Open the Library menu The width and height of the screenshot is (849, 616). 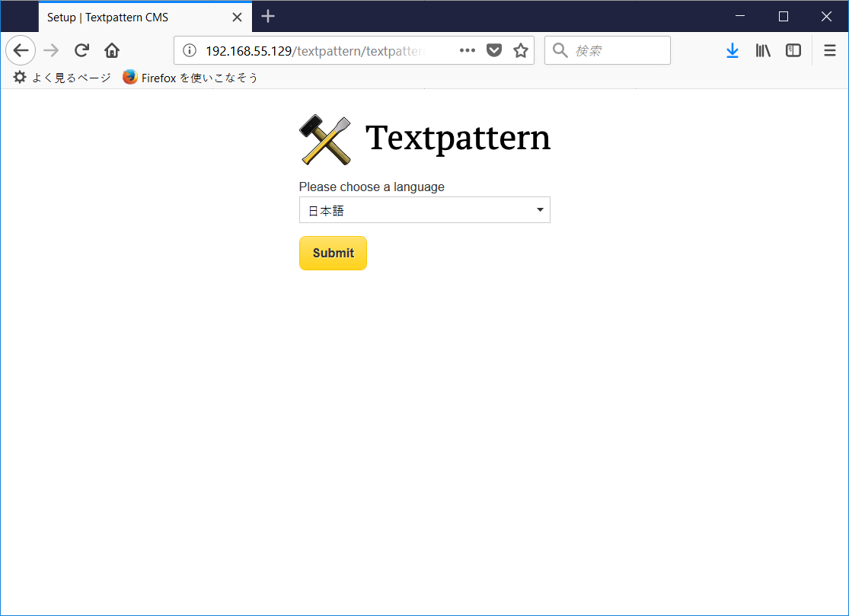pyautogui.click(x=762, y=50)
